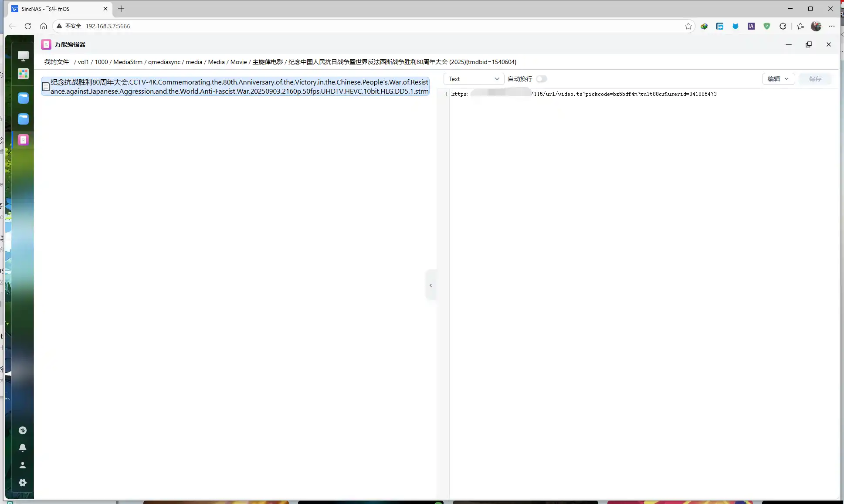Open the desktop monitor icon in dock
The image size is (844, 504).
click(x=23, y=55)
